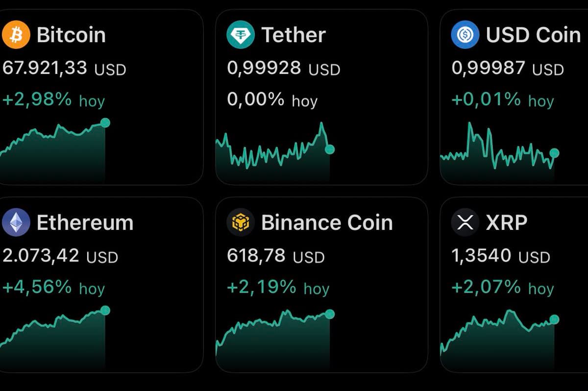Screen dimensions: 588x391
Task: Select the Binance Coin name label
Action: [x=327, y=222]
